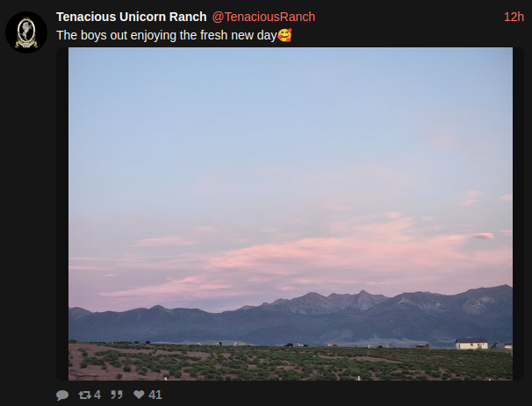The width and height of the screenshot is (532, 406).
Task: View the 41 likes count
Action: (155, 395)
